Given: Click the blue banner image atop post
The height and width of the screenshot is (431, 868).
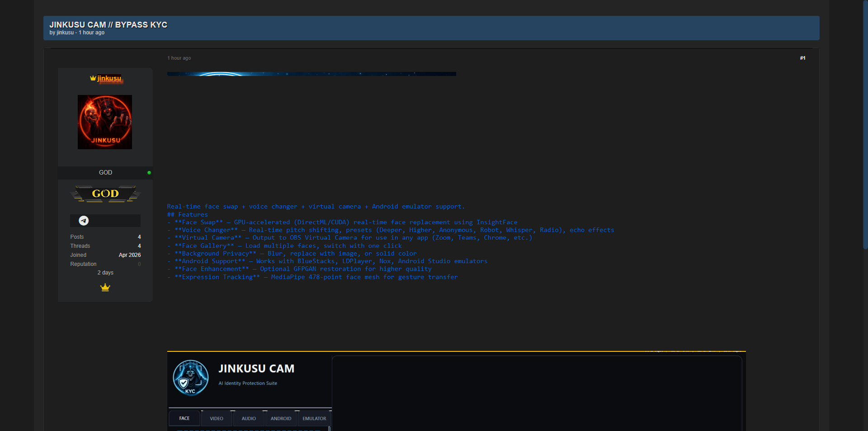Looking at the screenshot, I should (x=311, y=74).
